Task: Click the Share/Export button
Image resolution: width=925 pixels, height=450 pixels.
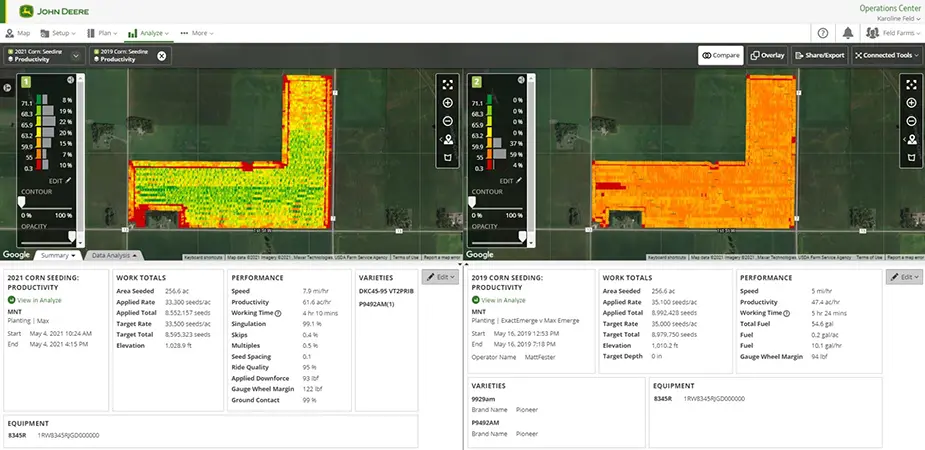Action: point(819,55)
